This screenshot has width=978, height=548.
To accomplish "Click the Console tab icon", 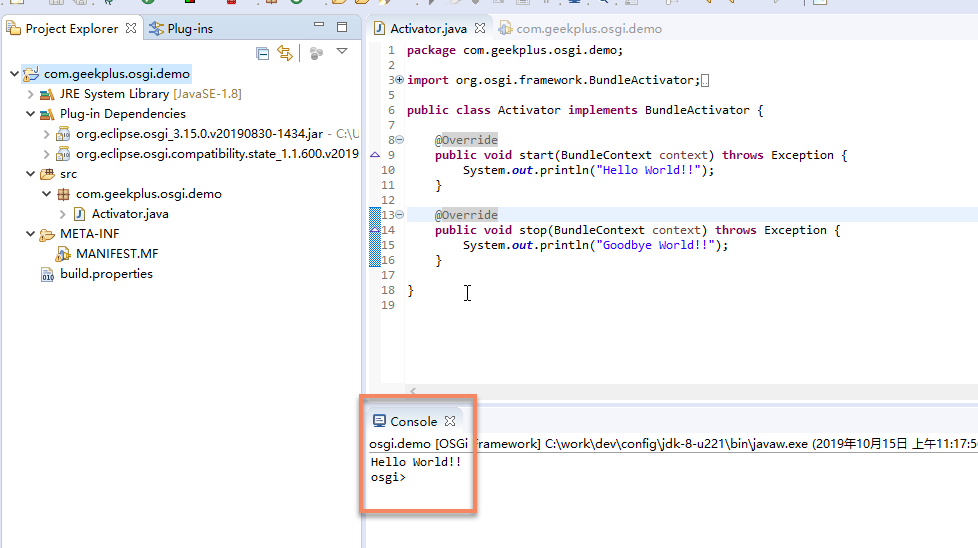I will pyautogui.click(x=379, y=421).
